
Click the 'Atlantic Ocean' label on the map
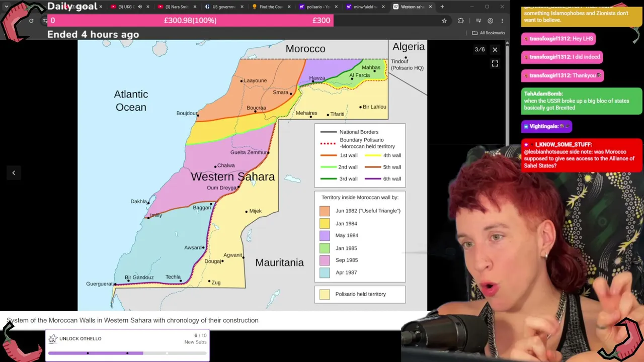131,101
